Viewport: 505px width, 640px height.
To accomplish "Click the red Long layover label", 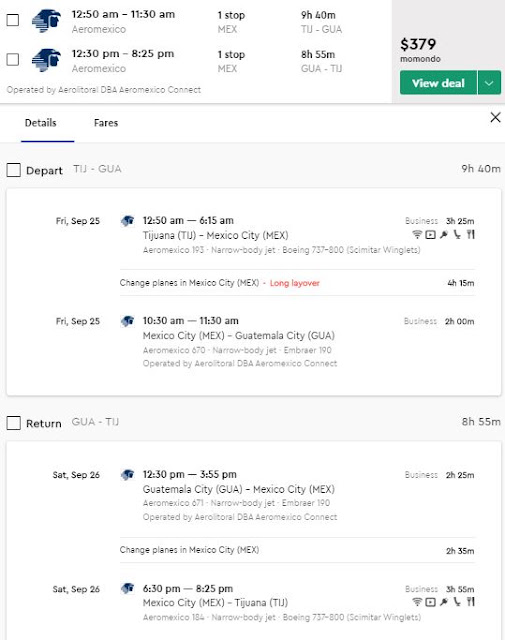I will (x=295, y=283).
